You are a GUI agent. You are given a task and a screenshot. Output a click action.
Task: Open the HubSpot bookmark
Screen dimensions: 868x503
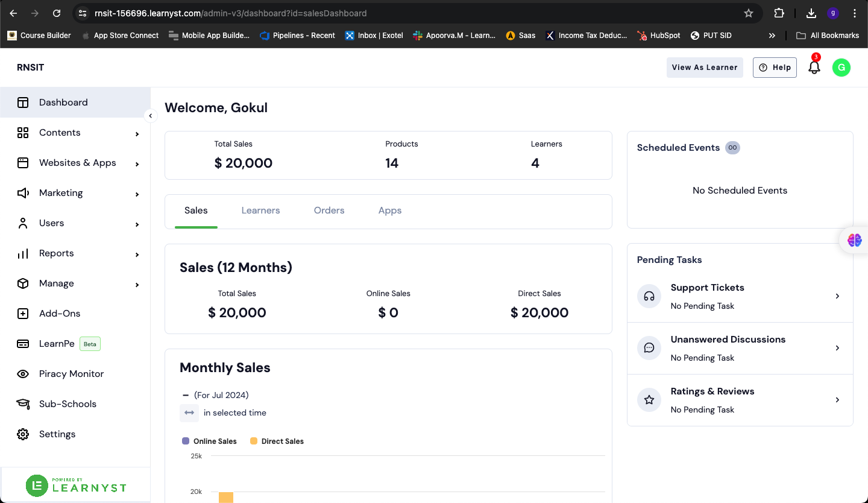pos(659,36)
